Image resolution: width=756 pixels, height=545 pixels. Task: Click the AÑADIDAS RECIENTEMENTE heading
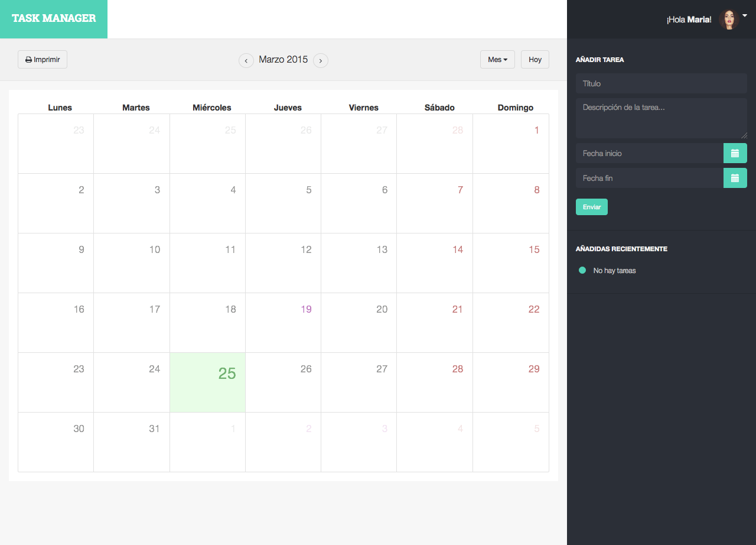pos(621,249)
